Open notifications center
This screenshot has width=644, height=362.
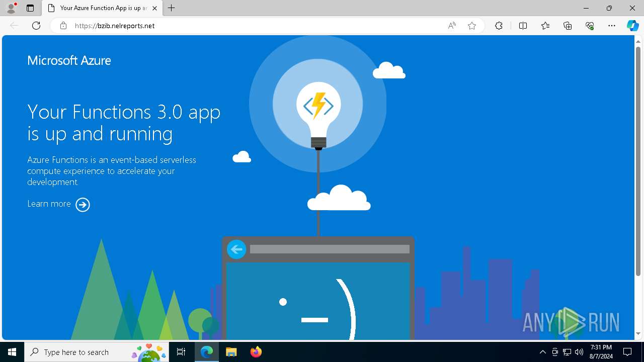click(x=627, y=352)
